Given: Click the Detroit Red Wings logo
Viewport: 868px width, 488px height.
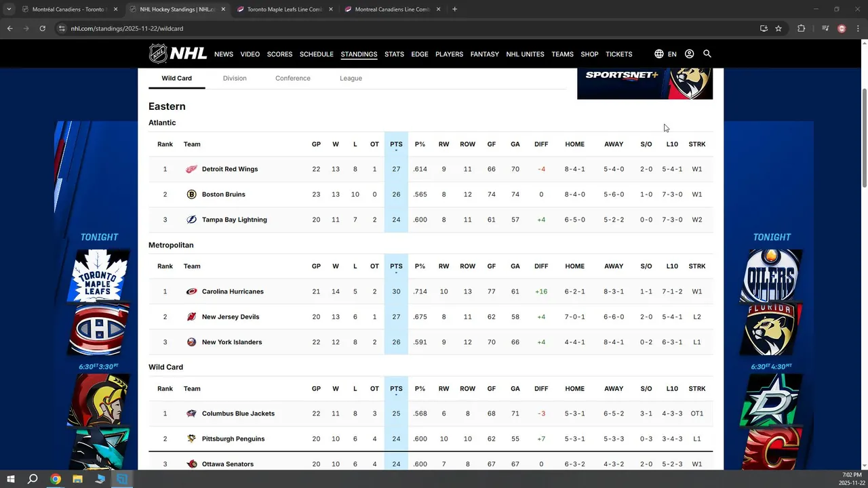Looking at the screenshot, I should (191, 169).
